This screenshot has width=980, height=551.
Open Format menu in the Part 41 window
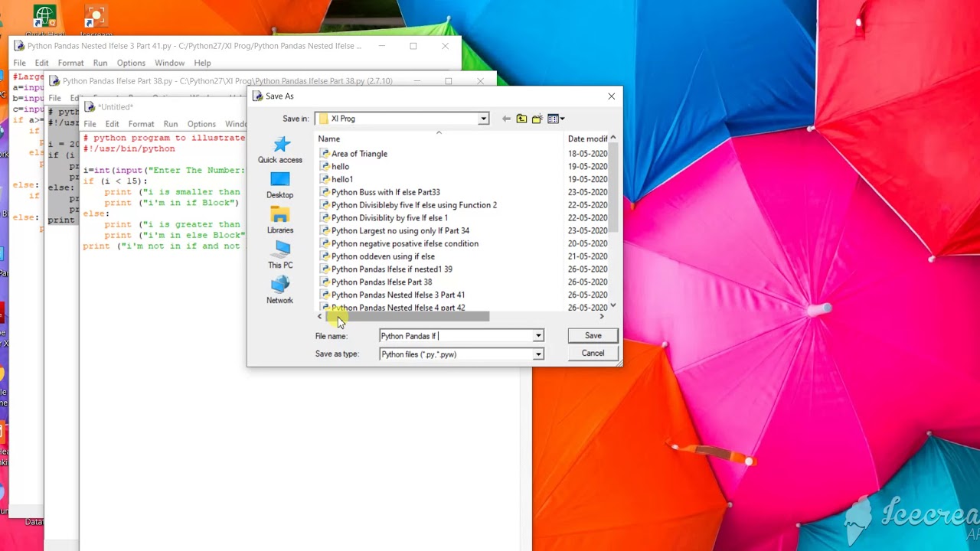pos(71,63)
